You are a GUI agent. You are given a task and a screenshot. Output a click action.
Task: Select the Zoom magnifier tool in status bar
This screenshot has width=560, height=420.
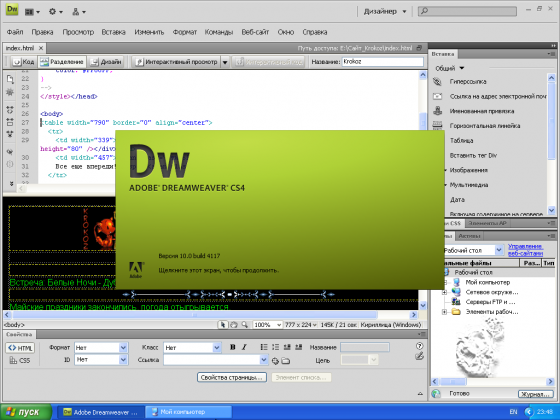(x=245, y=325)
